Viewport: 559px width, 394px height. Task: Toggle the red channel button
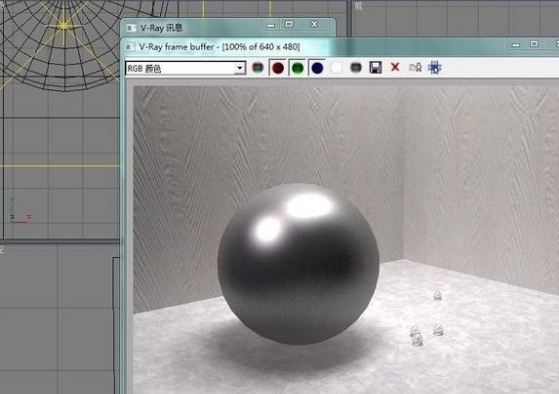tap(278, 68)
